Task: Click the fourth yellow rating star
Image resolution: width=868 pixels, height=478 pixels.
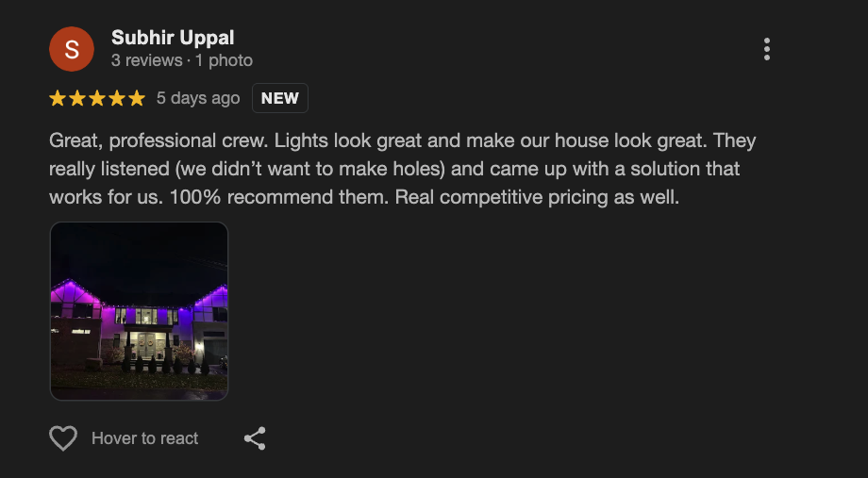Action: (x=117, y=98)
